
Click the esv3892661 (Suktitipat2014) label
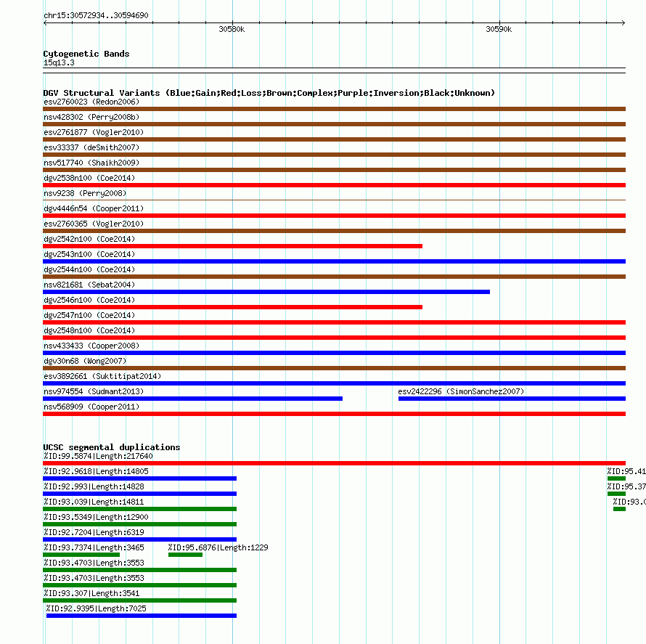[x=102, y=376]
